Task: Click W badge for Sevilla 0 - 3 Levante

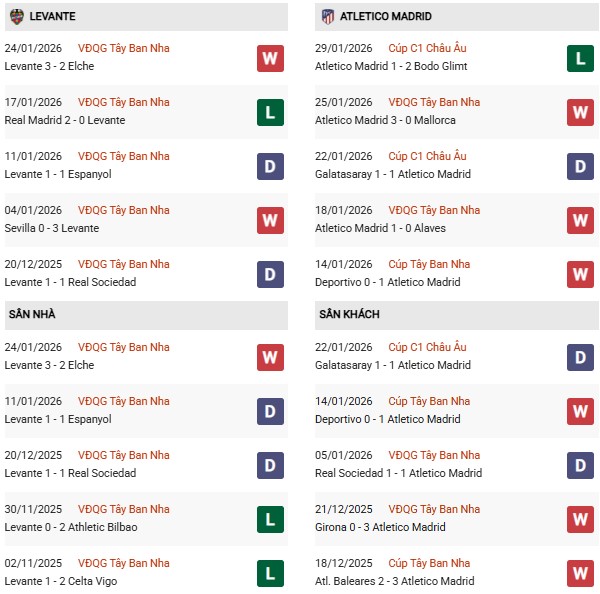Action: coord(269,220)
